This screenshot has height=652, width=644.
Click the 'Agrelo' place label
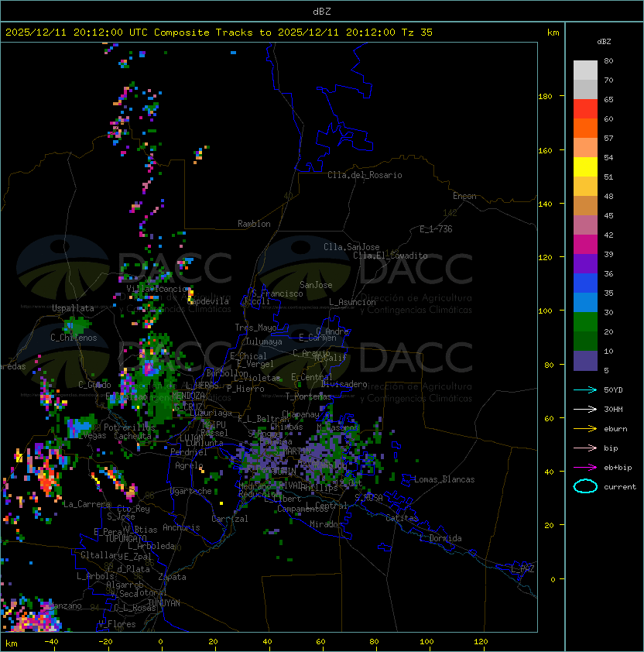coord(189,465)
